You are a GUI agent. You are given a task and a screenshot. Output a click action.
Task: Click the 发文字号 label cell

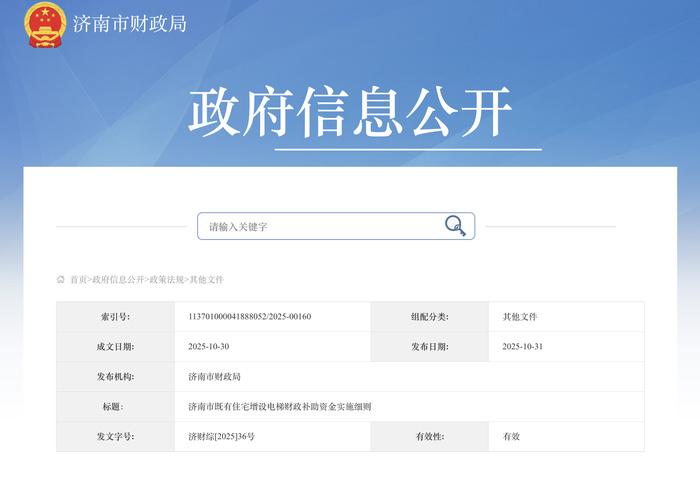pos(116,436)
